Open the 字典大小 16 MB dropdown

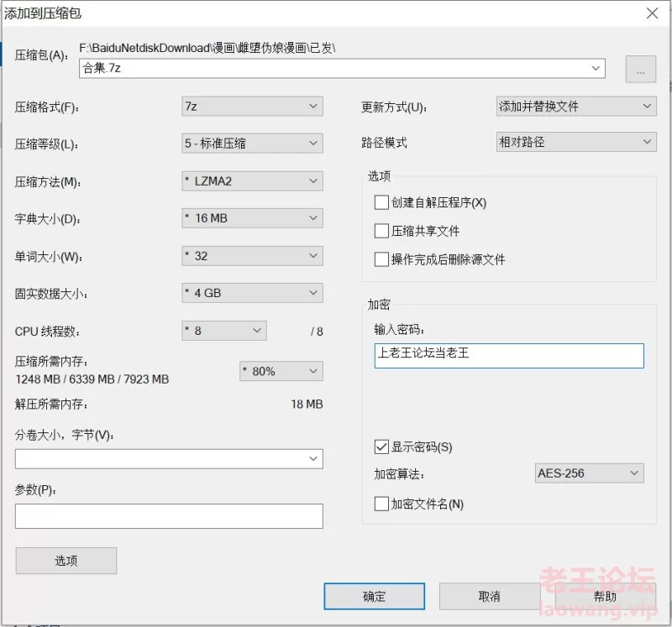[x=252, y=218]
